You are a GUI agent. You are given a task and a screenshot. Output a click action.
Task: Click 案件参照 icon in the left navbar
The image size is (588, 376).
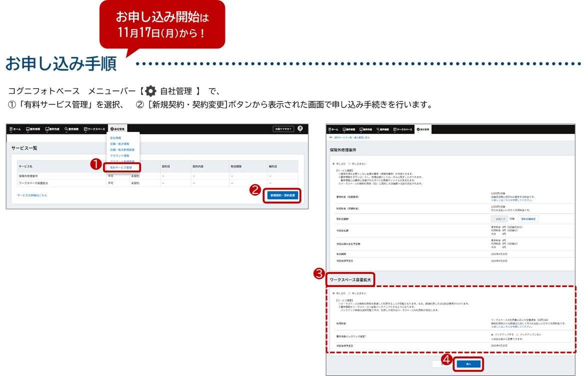tap(28, 129)
